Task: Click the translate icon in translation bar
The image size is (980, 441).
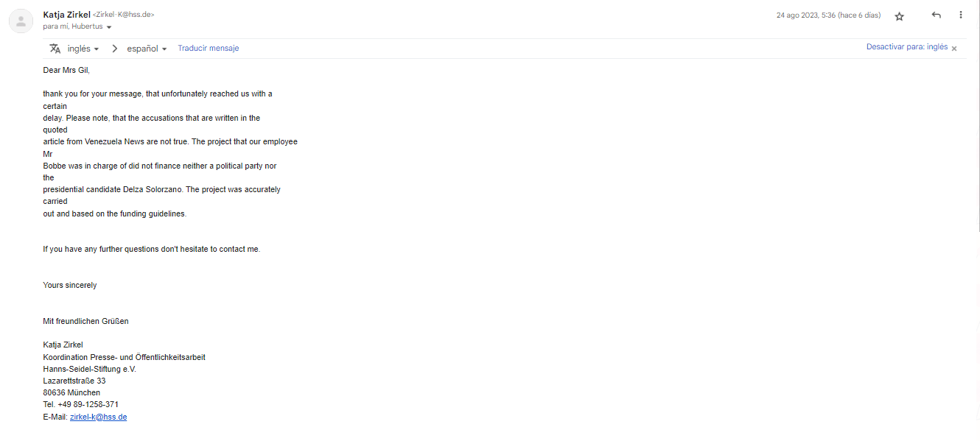Action: coord(55,49)
